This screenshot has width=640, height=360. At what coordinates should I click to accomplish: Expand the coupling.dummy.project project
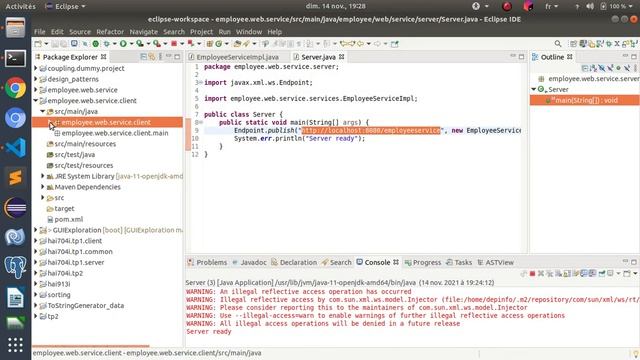coord(36,68)
